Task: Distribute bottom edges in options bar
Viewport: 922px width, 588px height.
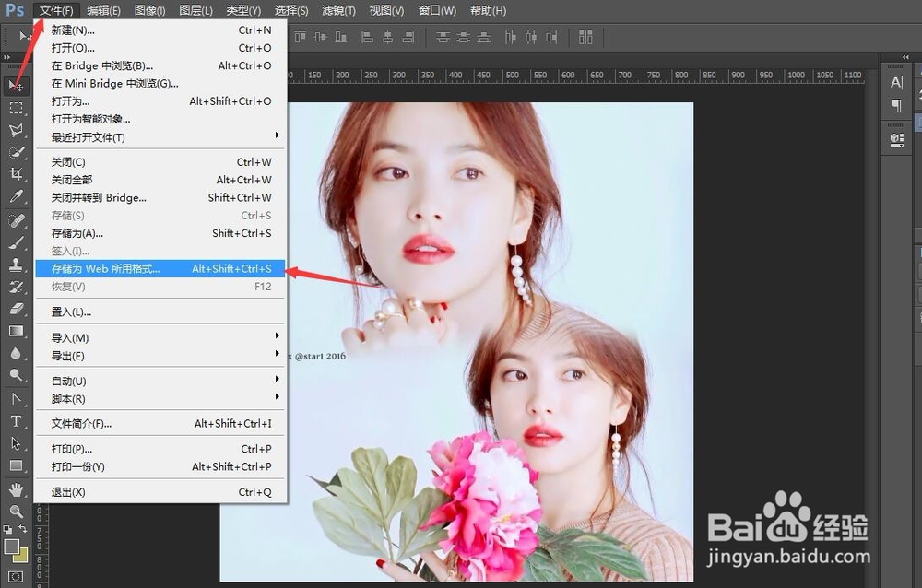Action: pyautogui.click(x=484, y=38)
